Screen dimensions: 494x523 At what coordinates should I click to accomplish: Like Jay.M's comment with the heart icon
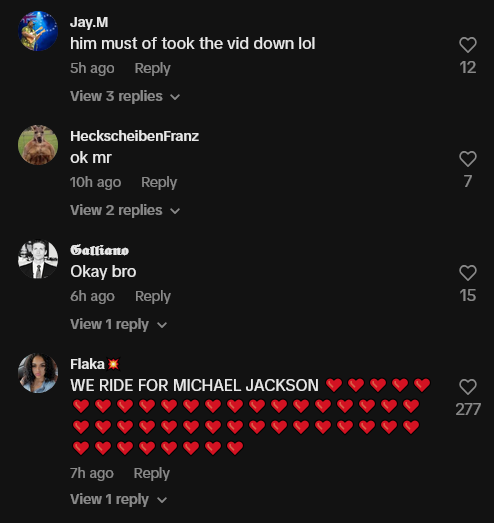(x=468, y=45)
